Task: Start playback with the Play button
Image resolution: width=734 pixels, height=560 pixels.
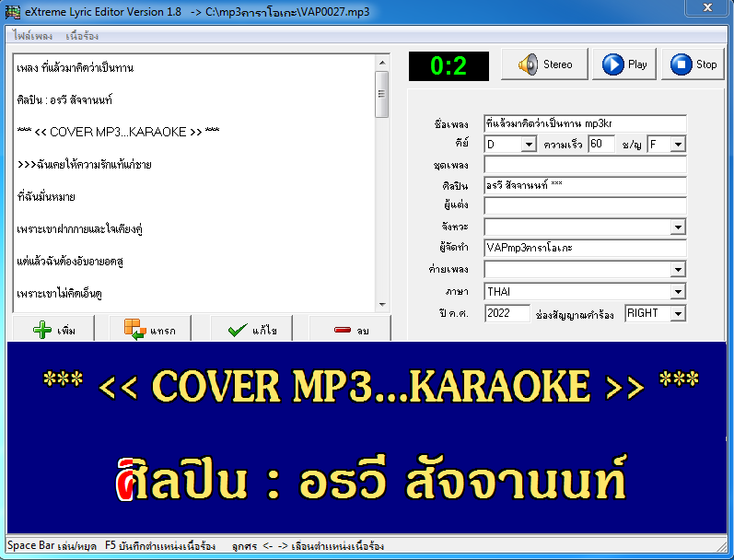Action: tap(624, 64)
